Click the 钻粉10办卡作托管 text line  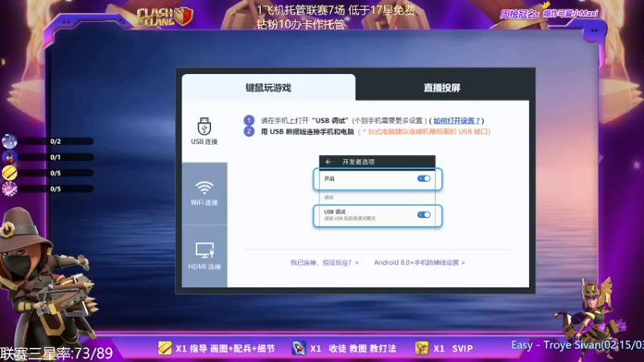pyautogui.click(x=300, y=25)
